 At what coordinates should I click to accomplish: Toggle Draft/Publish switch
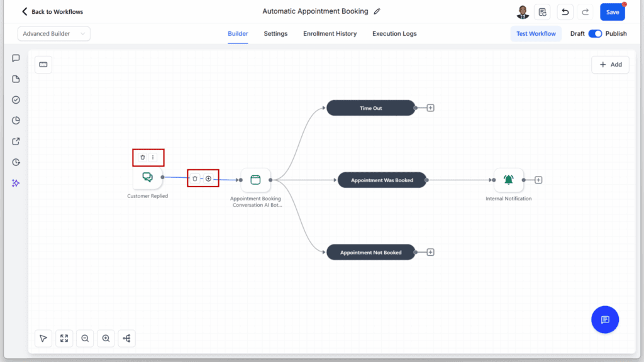tap(595, 34)
